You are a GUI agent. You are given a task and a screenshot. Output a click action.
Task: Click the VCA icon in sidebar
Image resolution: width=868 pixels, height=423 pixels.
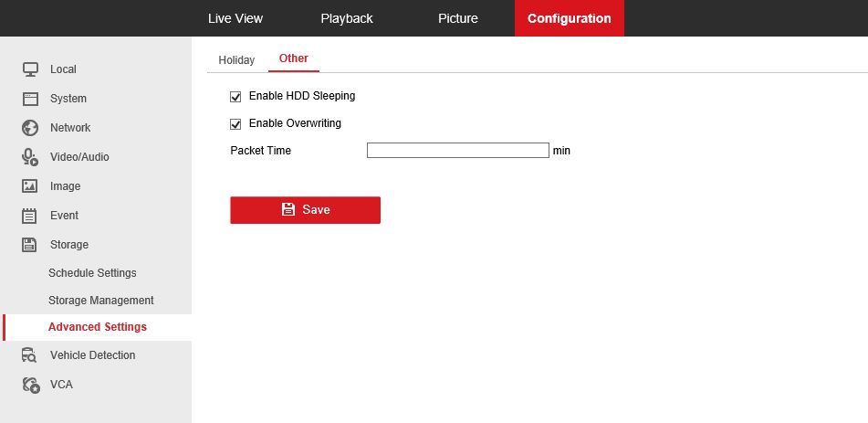click(30, 385)
